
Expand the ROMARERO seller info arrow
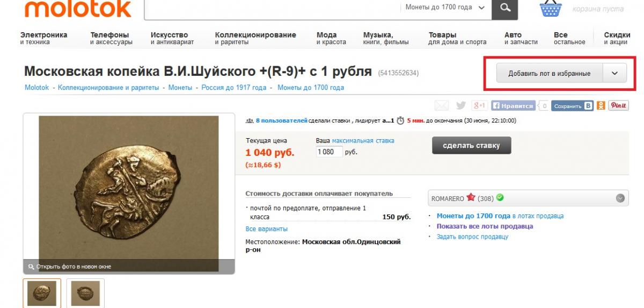click(620, 198)
